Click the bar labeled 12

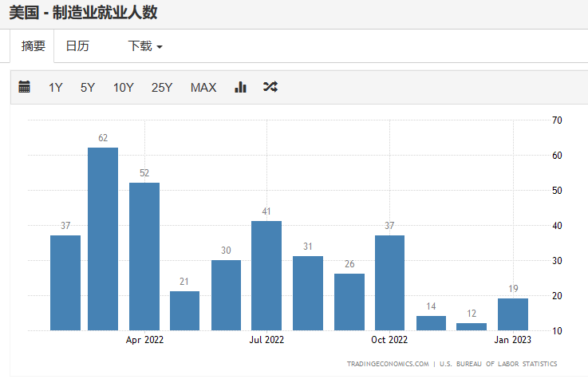pos(472,326)
